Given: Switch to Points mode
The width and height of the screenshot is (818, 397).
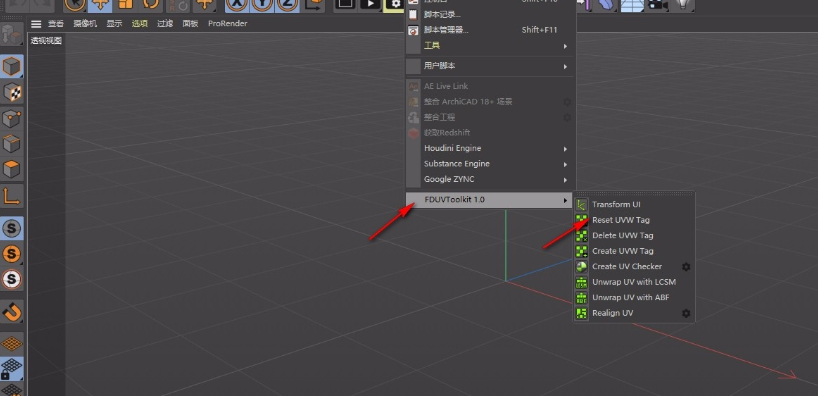Looking at the screenshot, I should 11,118.
